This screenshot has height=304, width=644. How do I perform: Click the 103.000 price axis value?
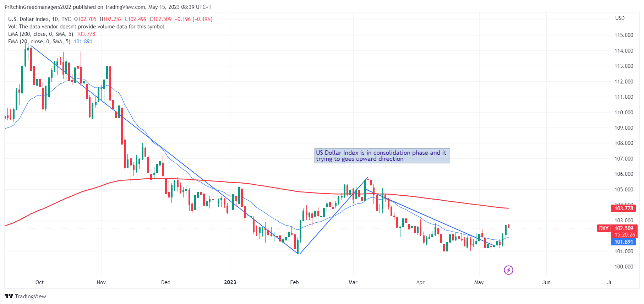click(624, 221)
